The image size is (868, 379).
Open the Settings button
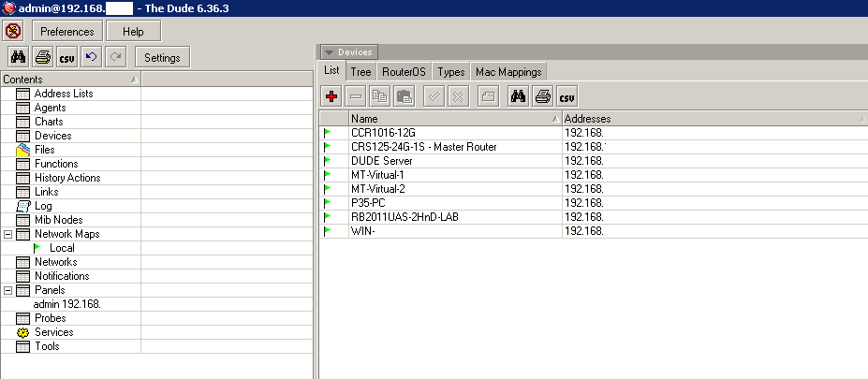coord(162,57)
